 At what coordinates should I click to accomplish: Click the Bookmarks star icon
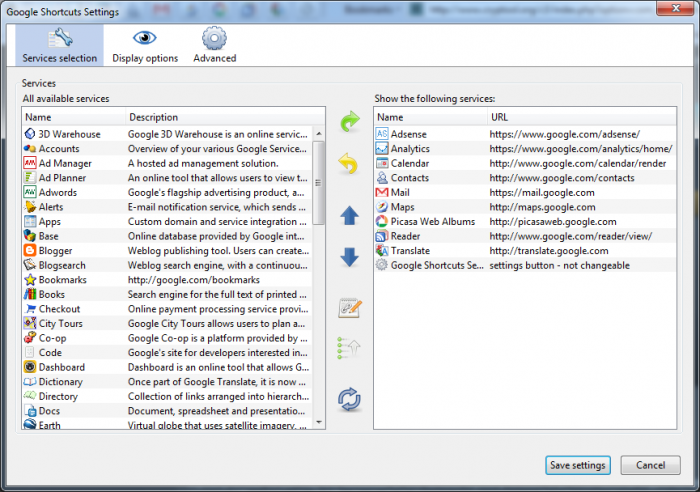(x=30, y=280)
